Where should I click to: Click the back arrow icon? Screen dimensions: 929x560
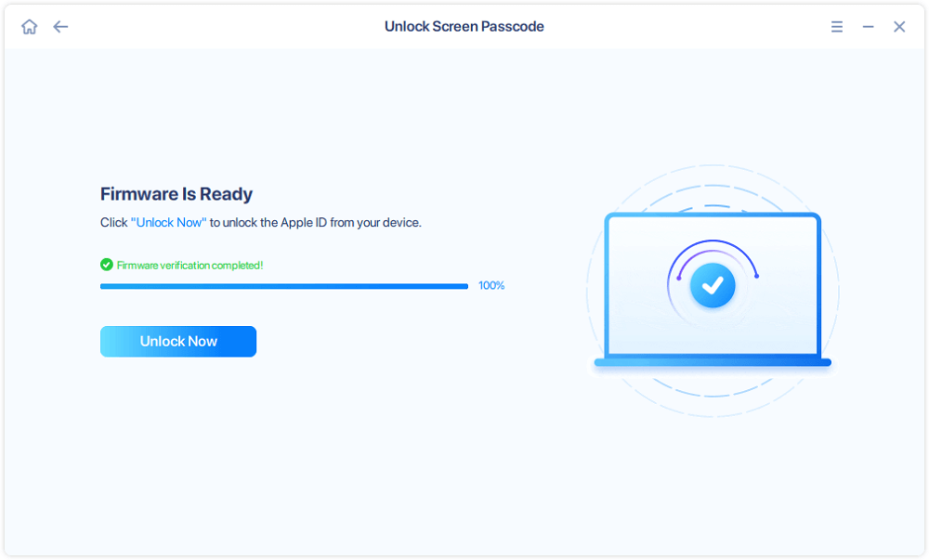pyautogui.click(x=60, y=27)
